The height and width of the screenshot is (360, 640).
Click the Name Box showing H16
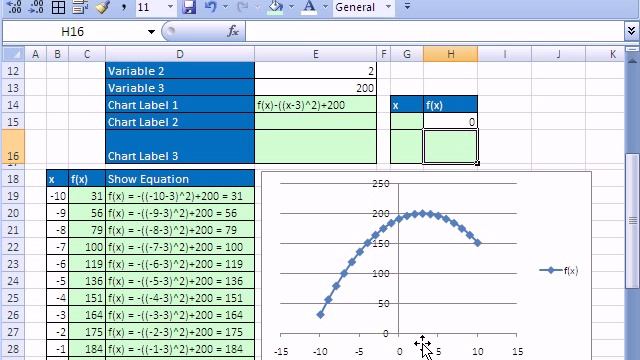click(73, 31)
